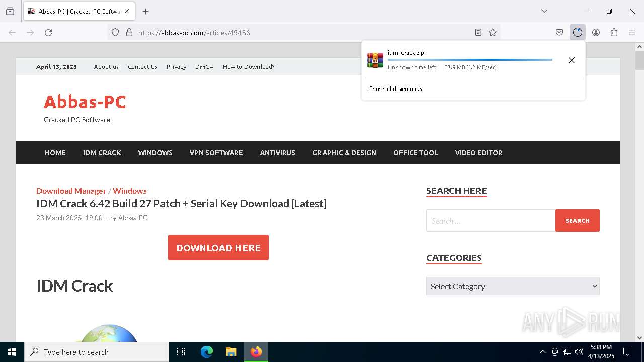Open Download Manager category link
The image size is (644, 362).
71,191
